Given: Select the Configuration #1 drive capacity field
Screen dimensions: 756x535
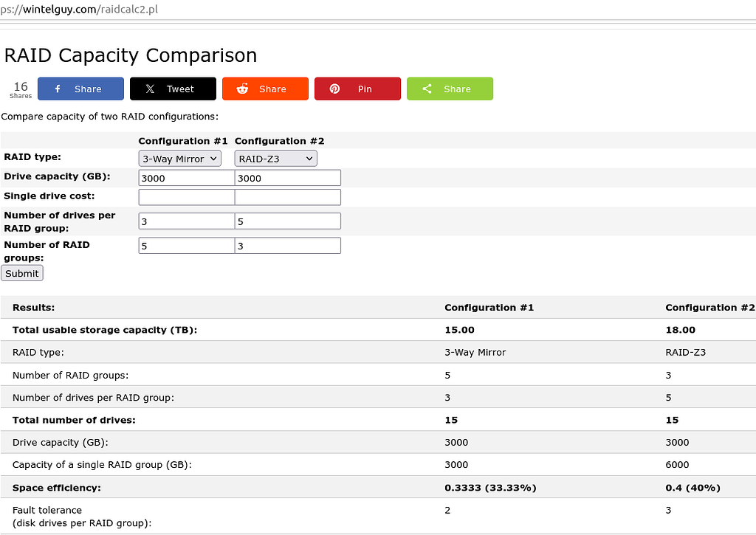Looking at the screenshot, I should tap(186, 177).
